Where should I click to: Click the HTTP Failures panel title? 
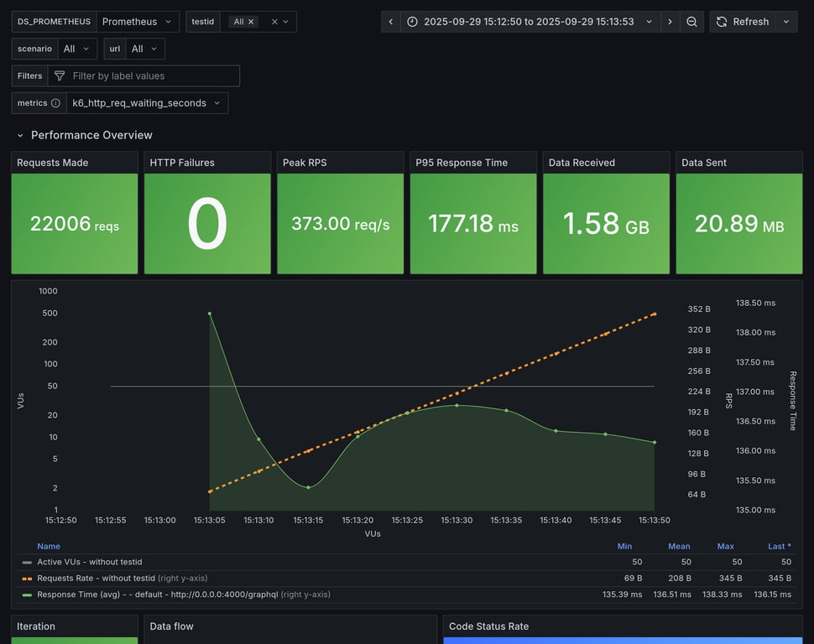point(182,163)
